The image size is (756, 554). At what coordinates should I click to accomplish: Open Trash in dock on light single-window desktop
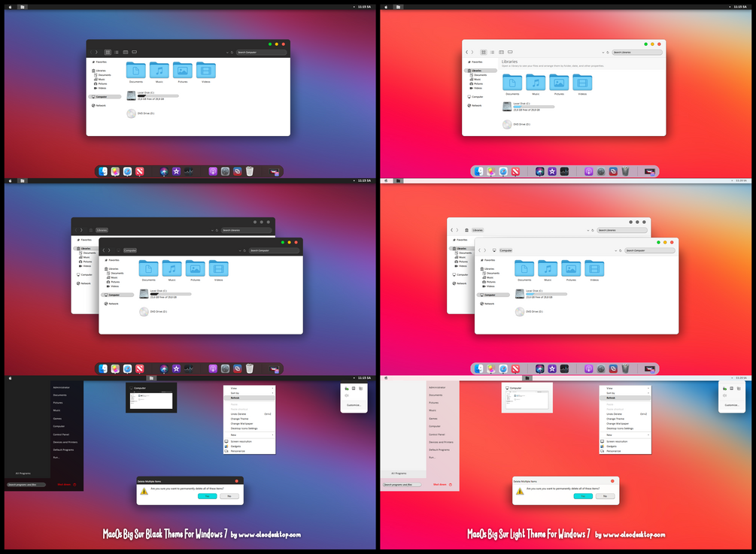tap(625, 171)
